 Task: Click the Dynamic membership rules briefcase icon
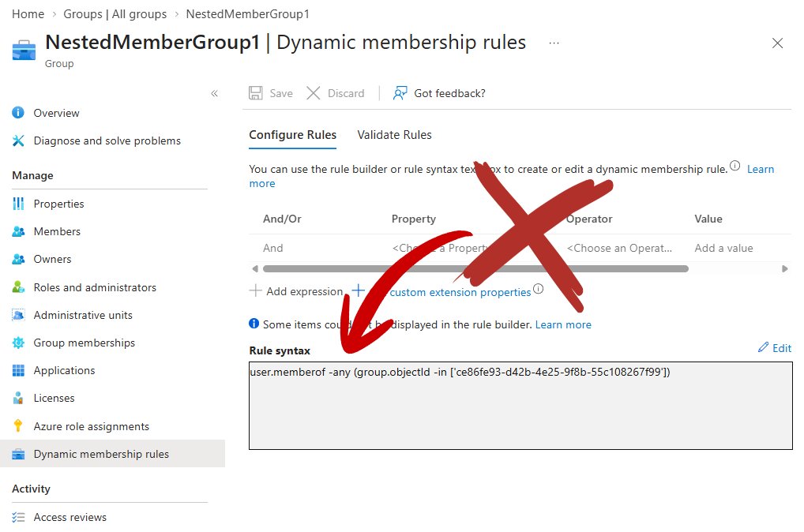(18, 454)
